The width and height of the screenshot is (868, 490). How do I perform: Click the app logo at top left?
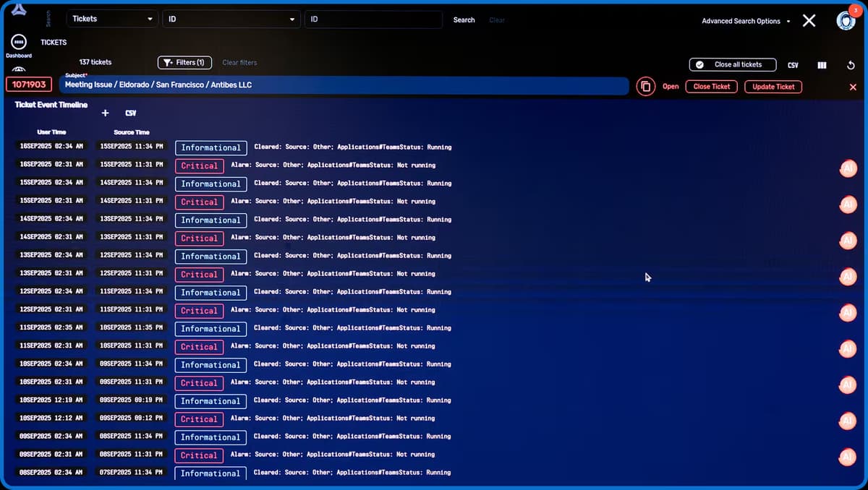20,10
